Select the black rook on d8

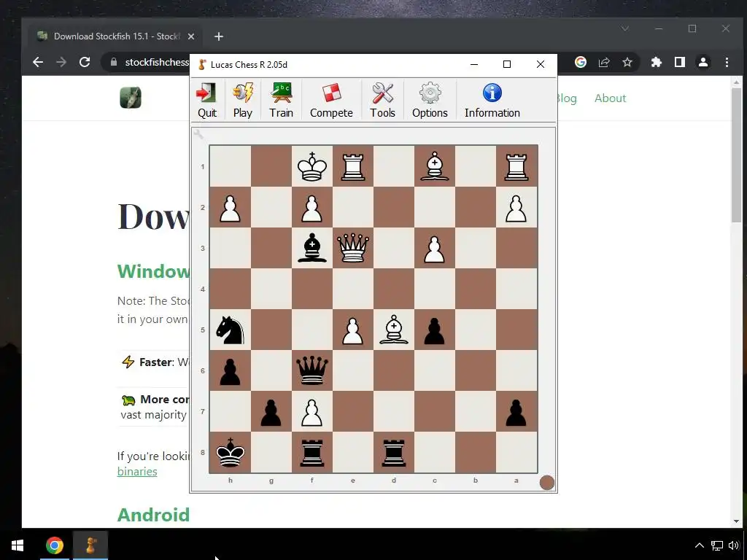click(394, 452)
